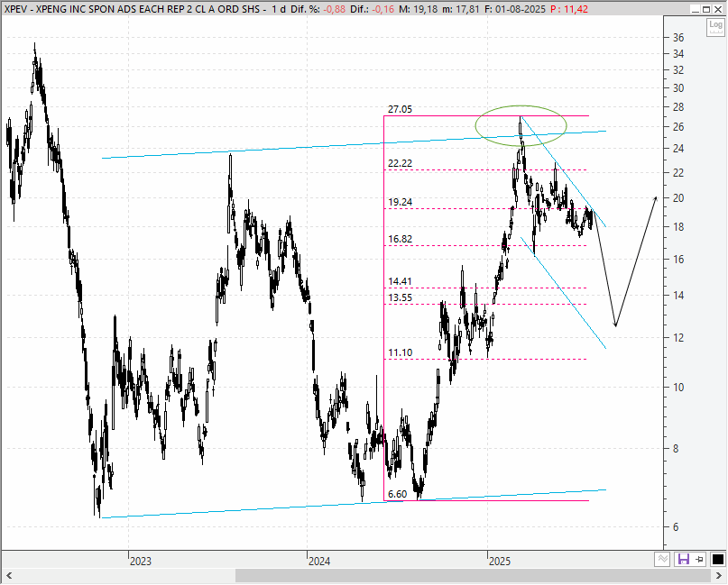
Task: Click the M: 19,18 high value
Action: pyautogui.click(x=419, y=9)
